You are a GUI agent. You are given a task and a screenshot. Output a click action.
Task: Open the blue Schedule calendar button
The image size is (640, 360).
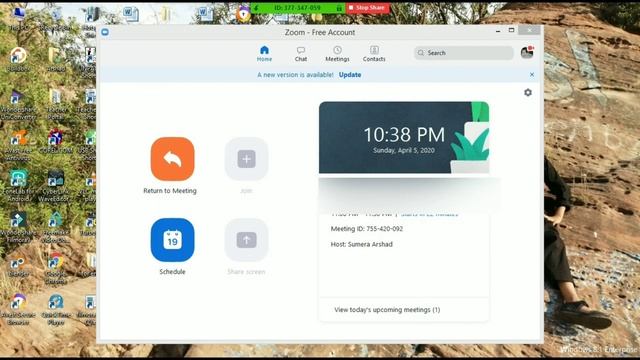pyautogui.click(x=172, y=240)
